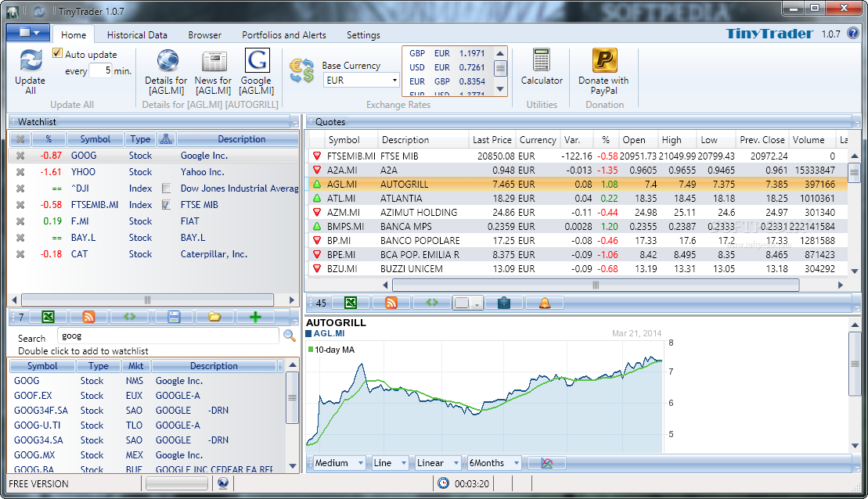Export watchlist to Excel

(49, 317)
